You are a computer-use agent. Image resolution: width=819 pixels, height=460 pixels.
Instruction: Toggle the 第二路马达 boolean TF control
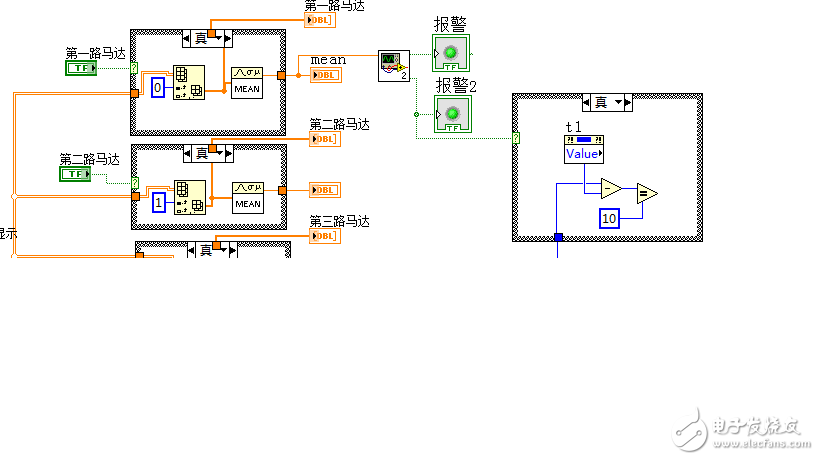tap(75, 174)
